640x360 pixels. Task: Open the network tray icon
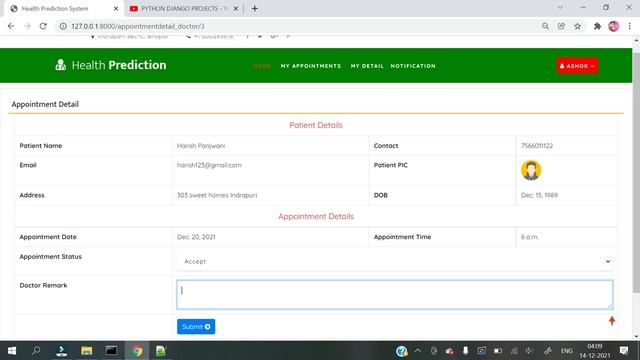[514, 351]
